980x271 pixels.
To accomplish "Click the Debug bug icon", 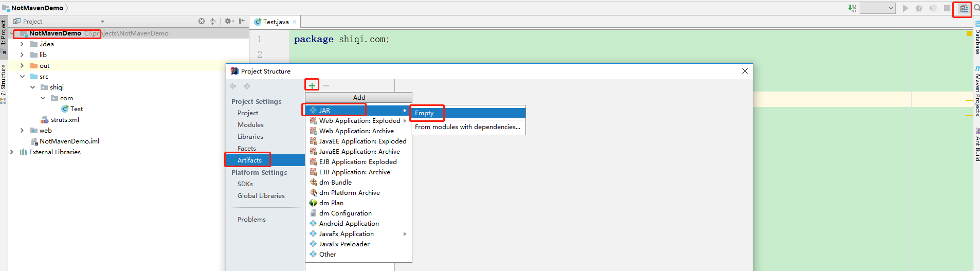I will point(919,8).
